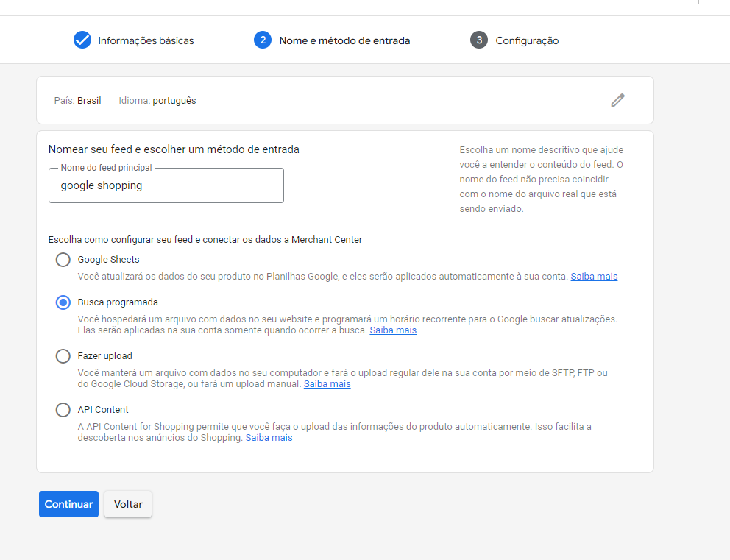
Task: Click the API Content option label
Action: 103,410
